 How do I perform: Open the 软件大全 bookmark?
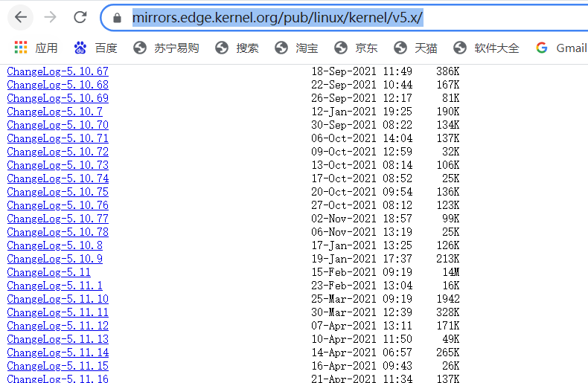coord(486,48)
